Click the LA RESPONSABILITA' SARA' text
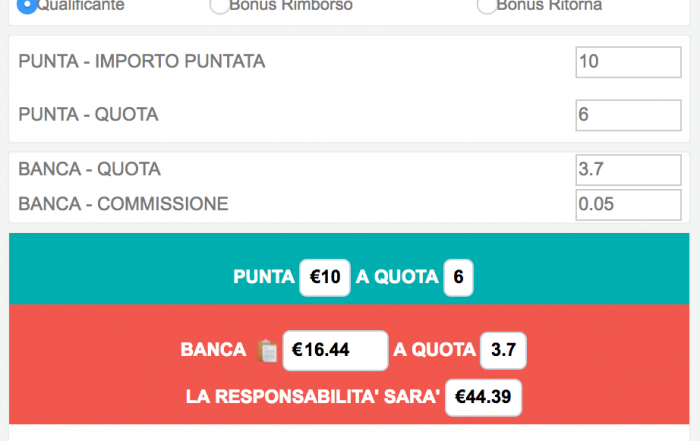 pyautogui.click(x=312, y=397)
